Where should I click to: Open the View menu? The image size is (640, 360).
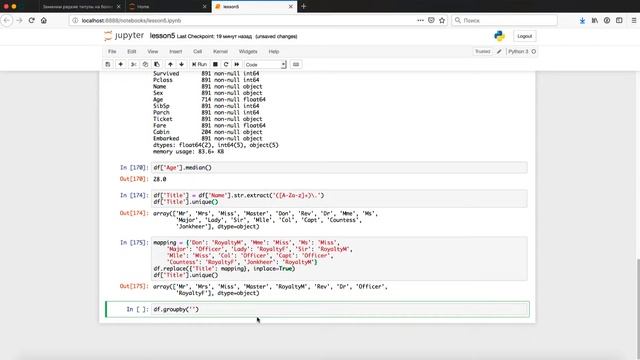click(x=153, y=51)
